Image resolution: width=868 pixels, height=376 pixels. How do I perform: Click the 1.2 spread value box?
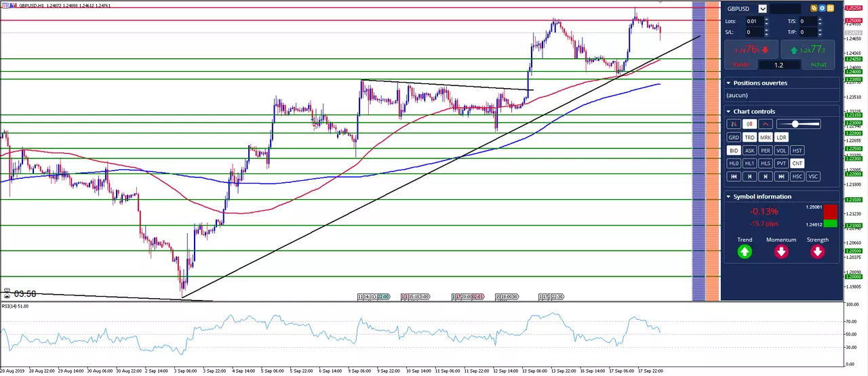point(778,65)
